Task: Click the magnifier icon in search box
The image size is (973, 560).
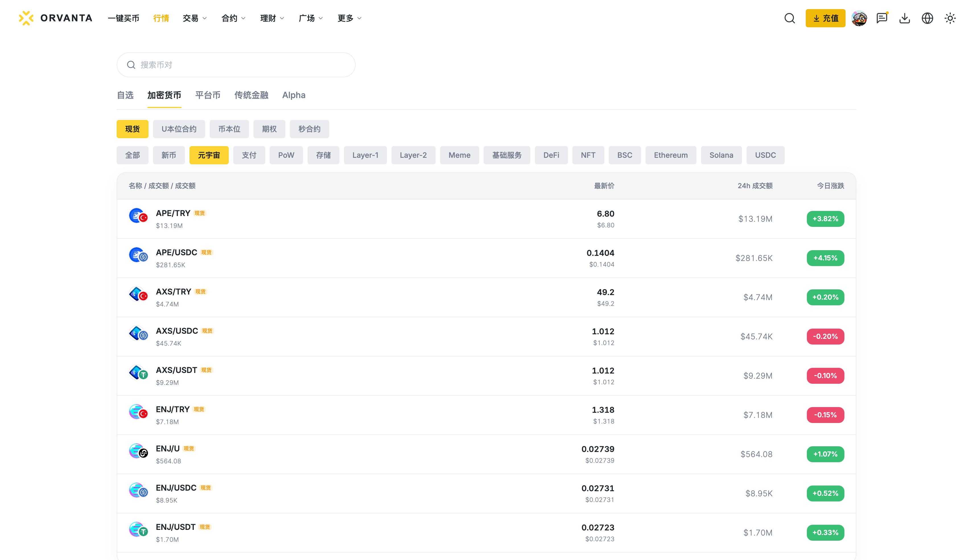Action: [131, 65]
